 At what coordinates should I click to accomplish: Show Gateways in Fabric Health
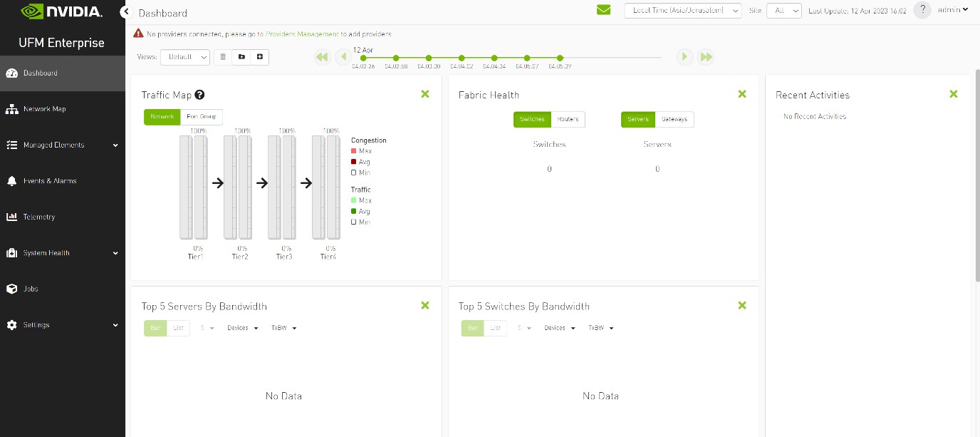(674, 119)
